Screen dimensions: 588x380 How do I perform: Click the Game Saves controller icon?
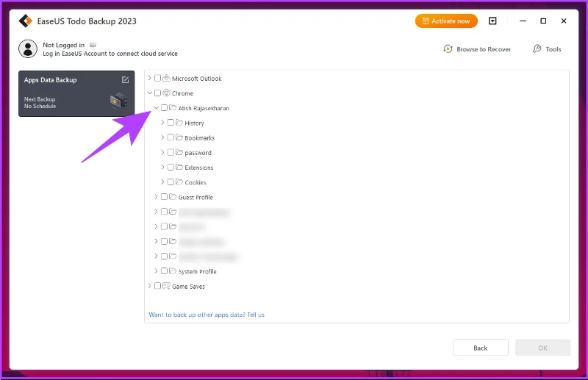pos(167,286)
